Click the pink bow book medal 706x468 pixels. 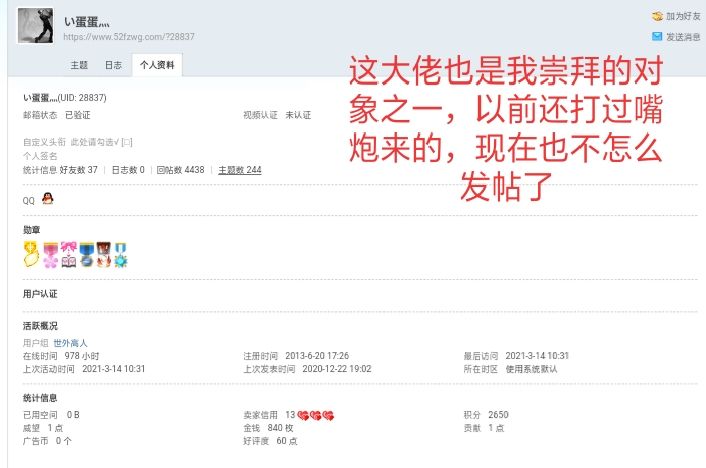[x=68, y=254]
